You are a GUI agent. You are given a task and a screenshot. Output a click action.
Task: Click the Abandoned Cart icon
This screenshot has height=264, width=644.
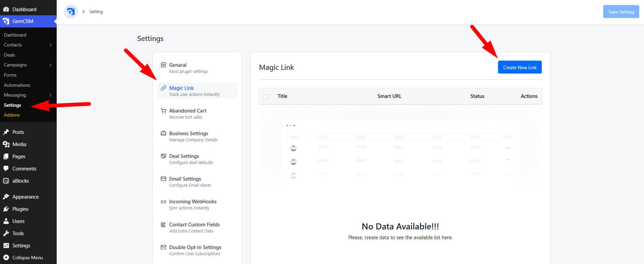pos(163,110)
